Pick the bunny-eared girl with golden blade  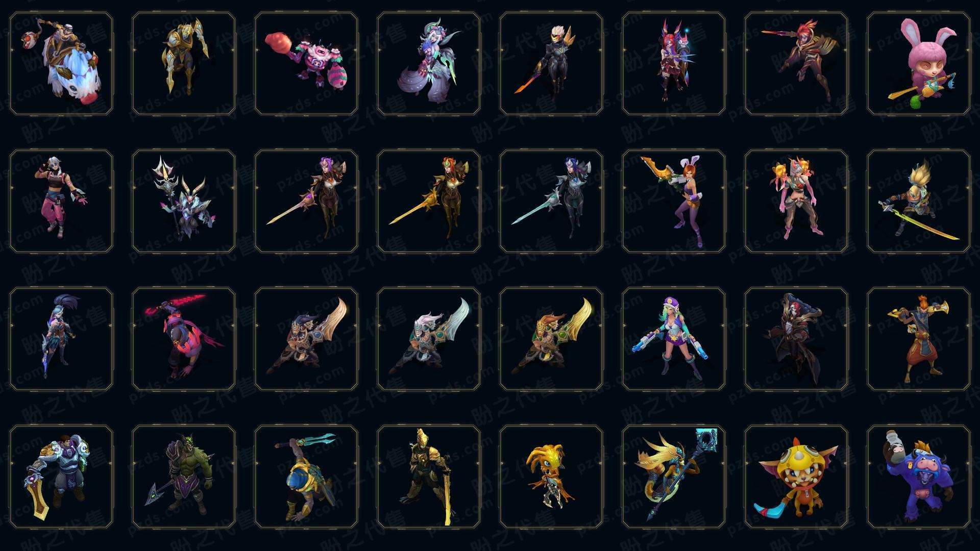(674, 202)
